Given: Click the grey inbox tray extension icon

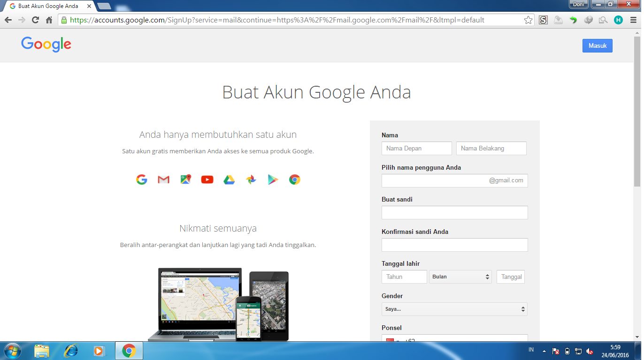Looking at the screenshot, I should point(558,20).
